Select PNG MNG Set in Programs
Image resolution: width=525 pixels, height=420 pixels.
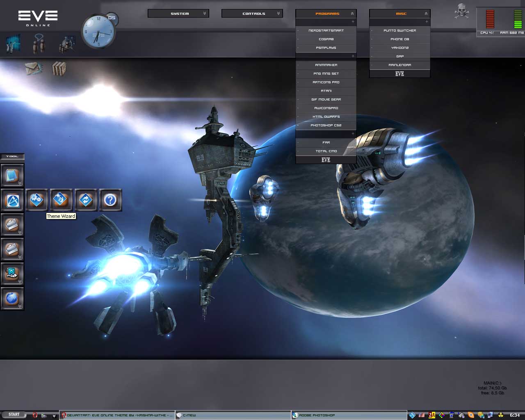click(326, 73)
